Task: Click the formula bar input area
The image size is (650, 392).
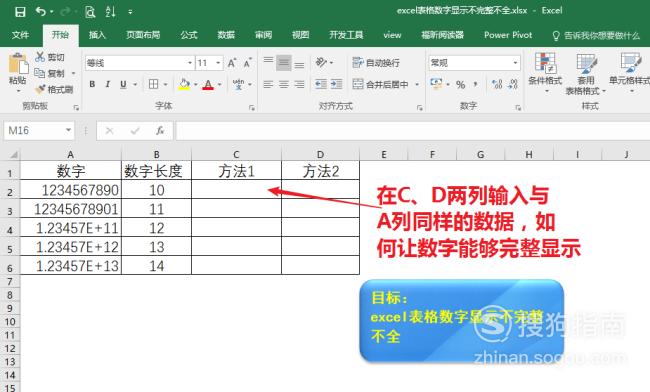Action: (413, 131)
